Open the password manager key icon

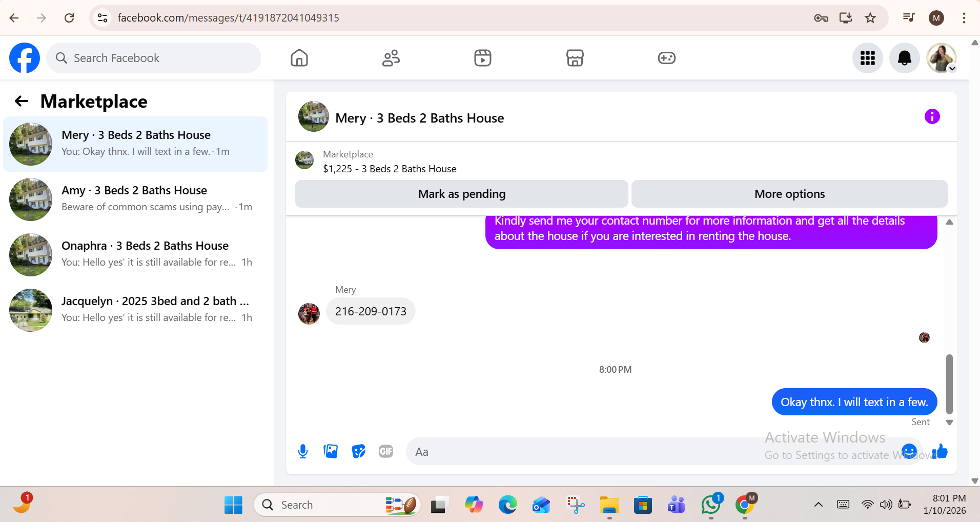(x=821, y=18)
